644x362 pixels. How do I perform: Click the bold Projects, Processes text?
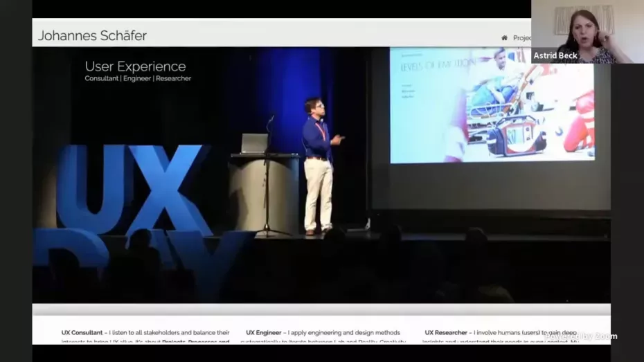tap(201, 341)
